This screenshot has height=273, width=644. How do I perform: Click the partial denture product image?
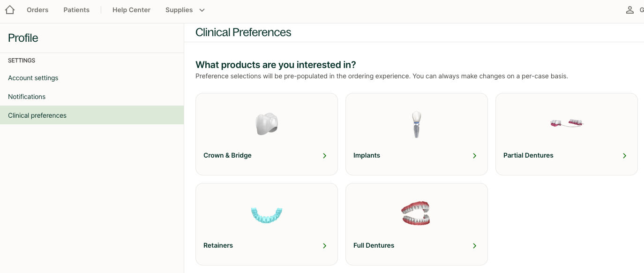[566, 123]
